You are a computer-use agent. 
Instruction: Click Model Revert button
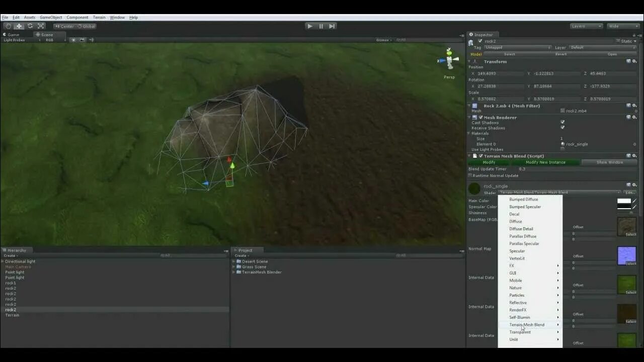coord(560,54)
